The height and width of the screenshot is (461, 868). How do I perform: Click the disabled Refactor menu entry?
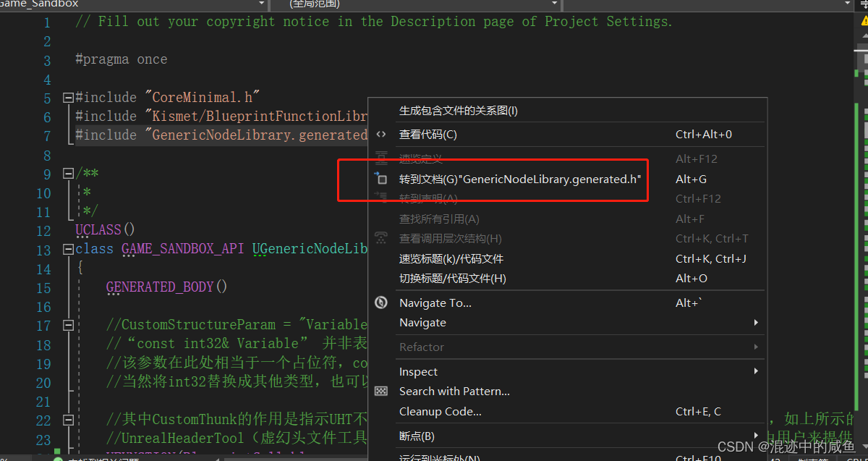pyautogui.click(x=568, y=347)
